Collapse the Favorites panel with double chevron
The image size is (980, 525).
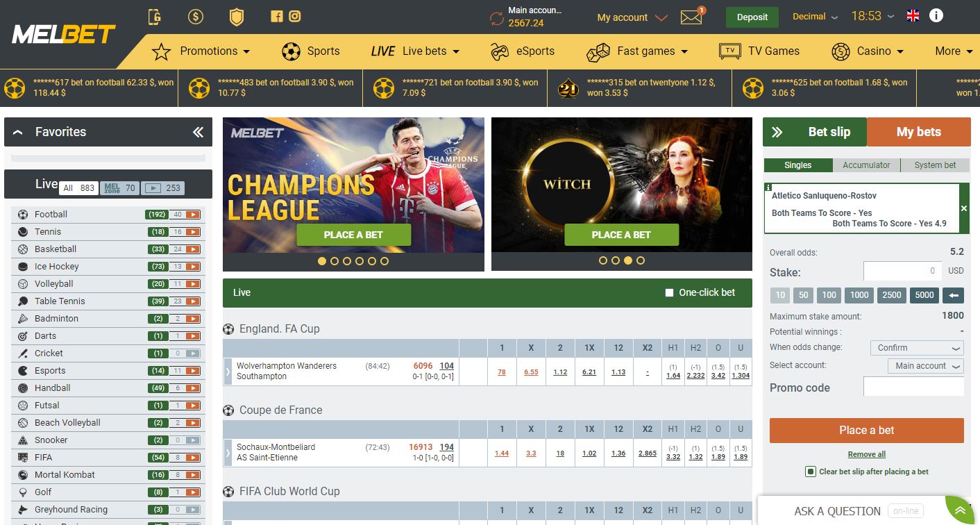tap(198, 132)
